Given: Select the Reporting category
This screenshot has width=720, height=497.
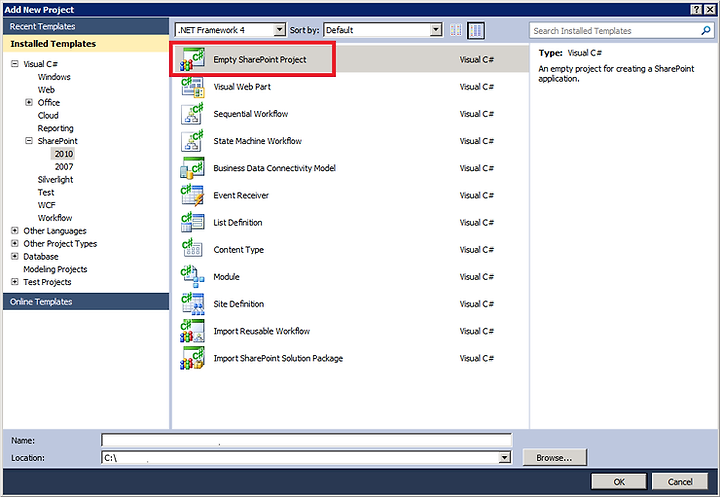Looking at the screenshot, I should tap(55, 128).
